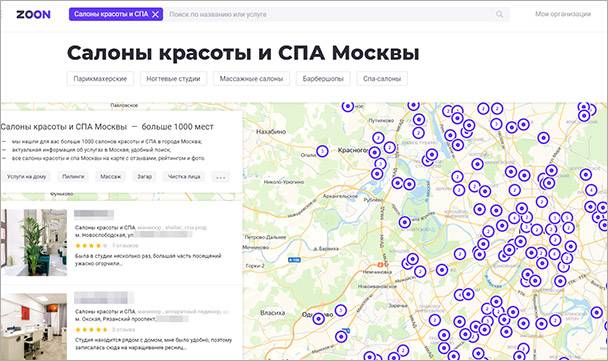Select the Ногтевые студии category
Image resolution: width=608 pixels, height=361 pixels.
(x=173, y=79)
